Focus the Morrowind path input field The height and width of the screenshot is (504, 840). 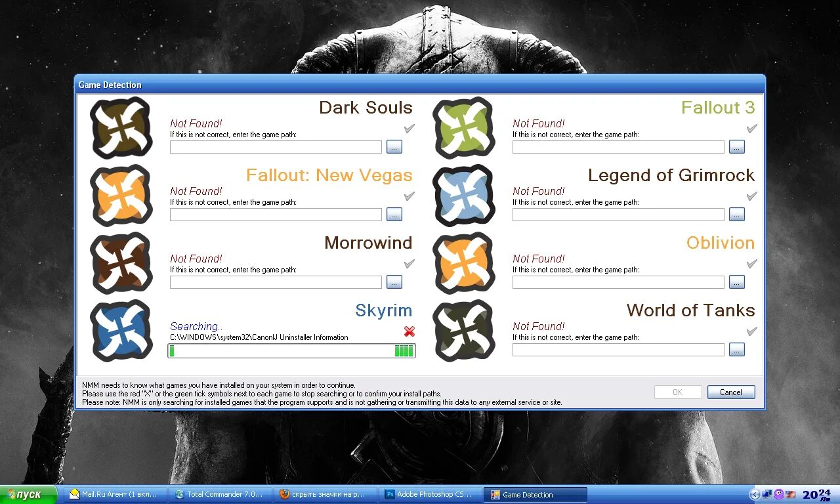tap(276, 282)
